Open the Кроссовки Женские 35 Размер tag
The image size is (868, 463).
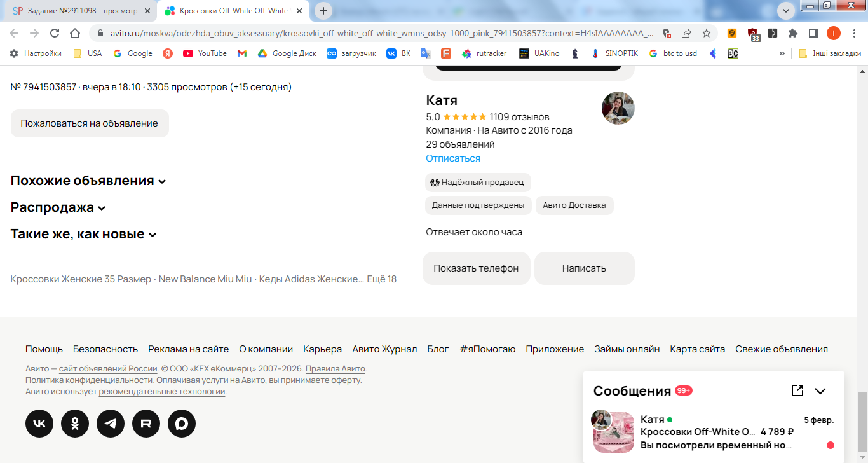click(81, 279)
